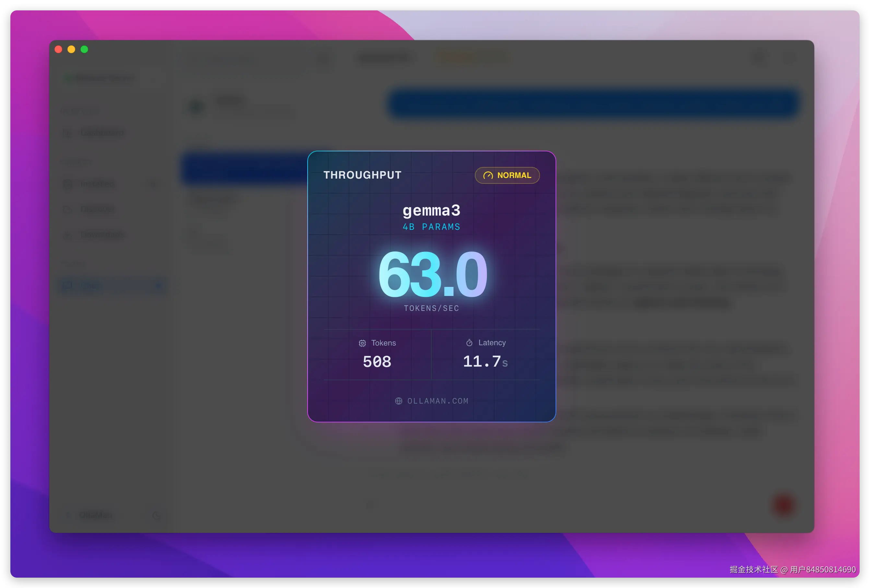Go to the Discover page

point(97,209)
